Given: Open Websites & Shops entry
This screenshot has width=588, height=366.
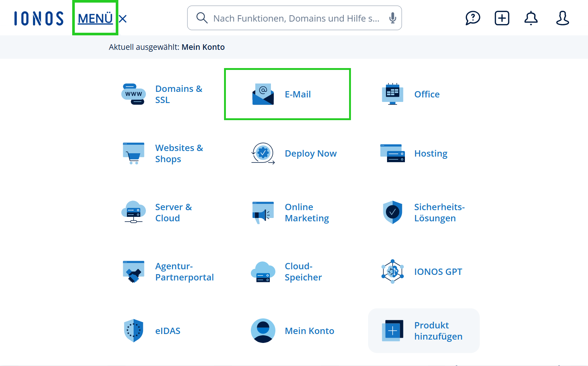Looking at the screenshot, I should pyautogui.click(x=179, y=153).
